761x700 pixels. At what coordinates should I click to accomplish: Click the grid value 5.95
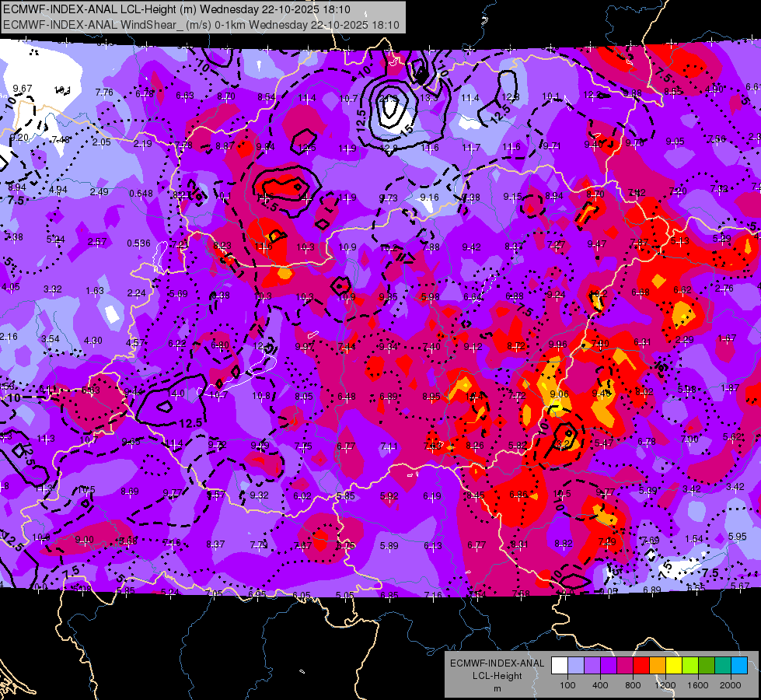coord(737,537)
